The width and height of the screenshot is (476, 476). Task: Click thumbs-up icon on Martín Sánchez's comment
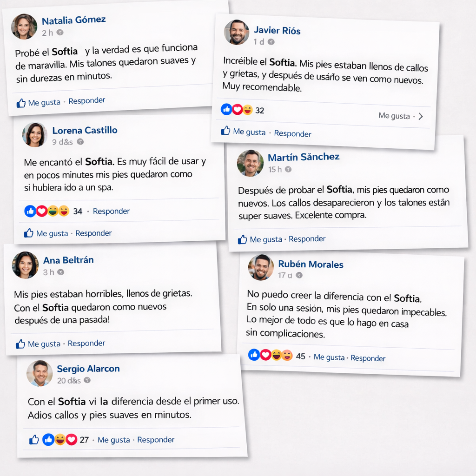243,240
